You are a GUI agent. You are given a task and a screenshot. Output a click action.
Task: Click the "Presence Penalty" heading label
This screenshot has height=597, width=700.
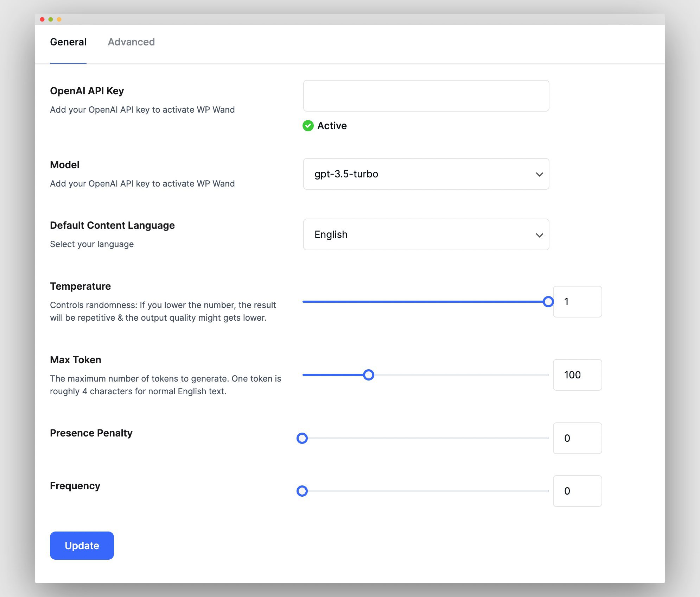tap(91, 433)
